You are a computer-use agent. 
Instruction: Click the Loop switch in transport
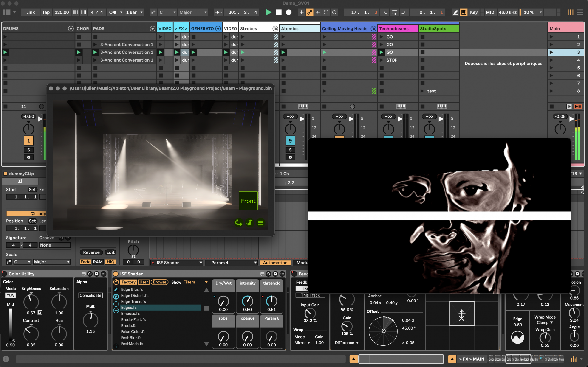pyautogui.click(x=394, y=12)
